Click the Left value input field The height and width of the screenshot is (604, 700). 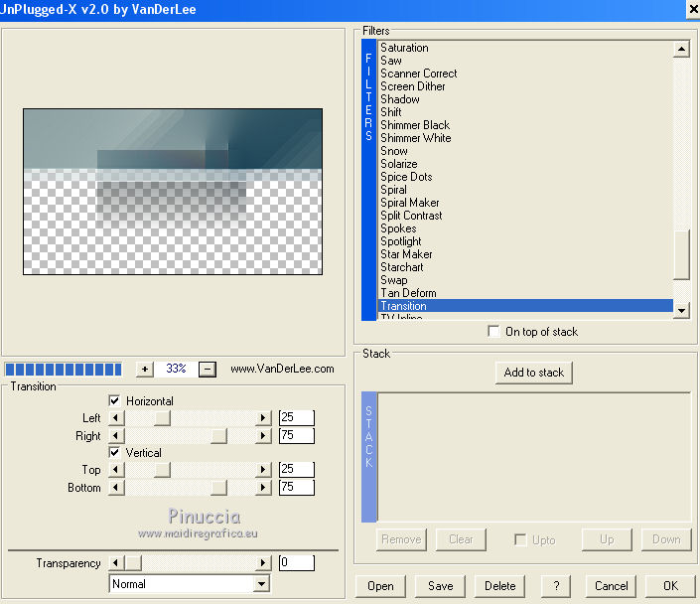[x=296, y=418]
